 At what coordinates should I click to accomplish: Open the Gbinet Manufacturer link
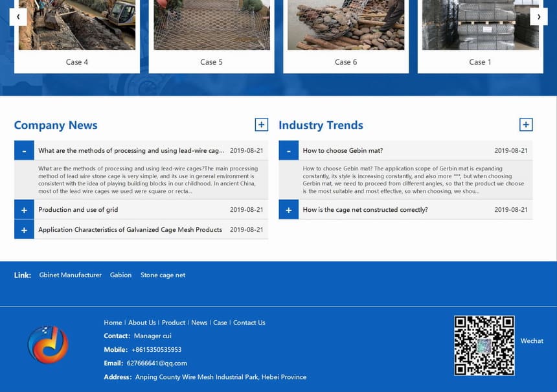[x=70, y=275]
